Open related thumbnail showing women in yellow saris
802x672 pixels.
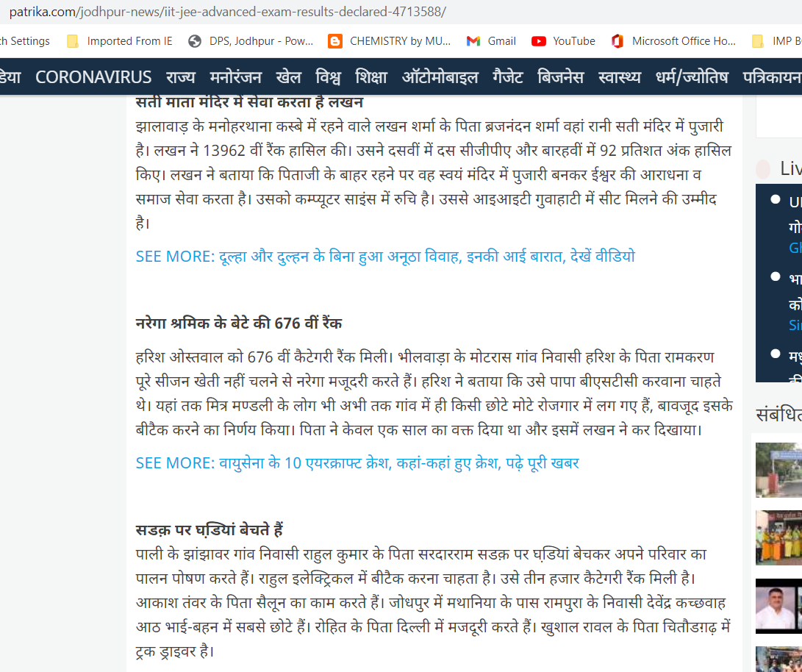[778, 537]
